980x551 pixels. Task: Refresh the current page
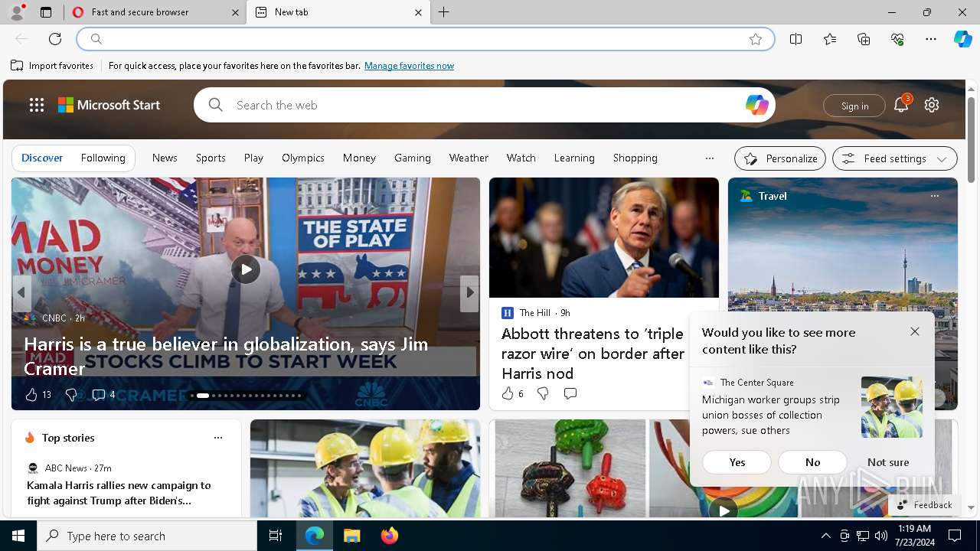(x=55, y=39)
